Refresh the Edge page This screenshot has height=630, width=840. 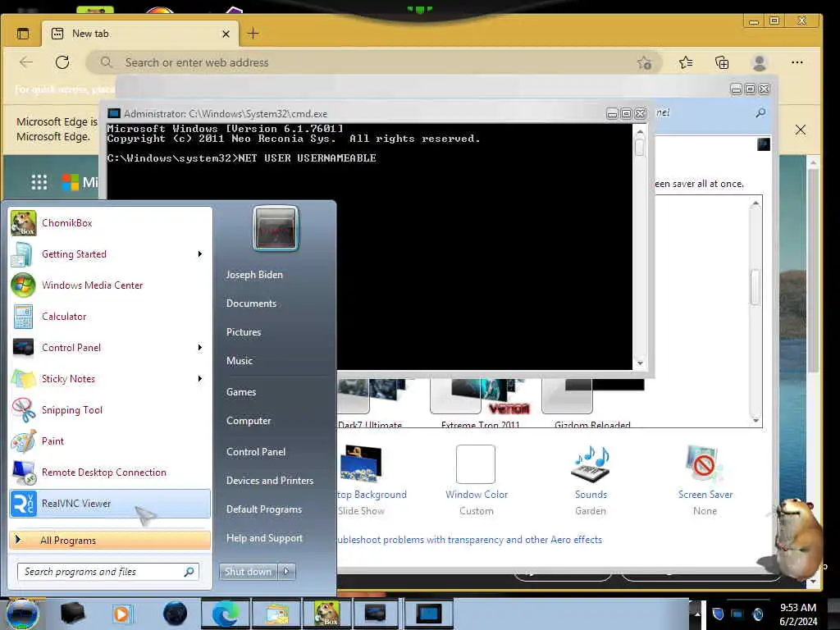[x=62, y=62]
